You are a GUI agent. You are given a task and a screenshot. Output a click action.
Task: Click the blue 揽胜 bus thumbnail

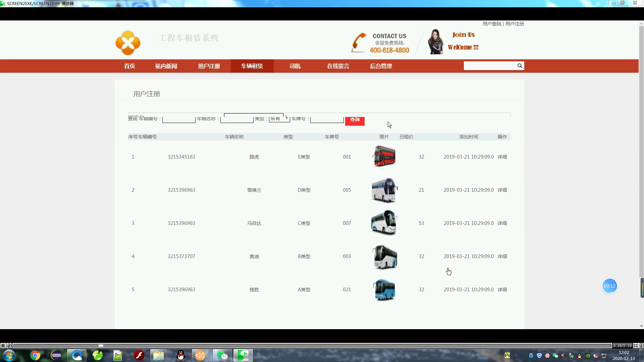click(x=384, y=290)
